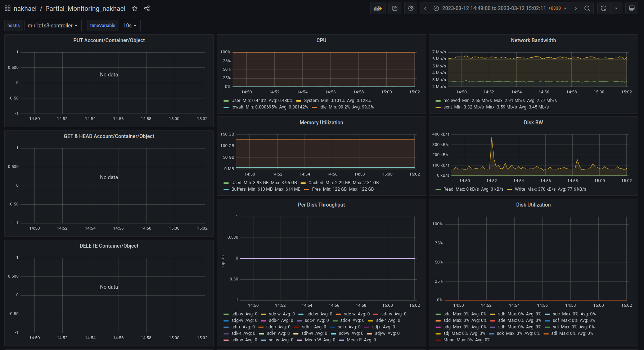Toggle the Write series in Disk BW legend
Image resolution: width=644 pixels, height=350 pixels.
[x=520, y=189]
